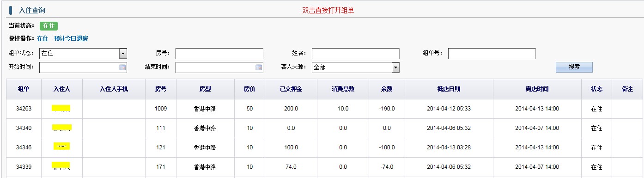Click the blue 入住查询 title bar marker
The width and height of the screenshot is (644, 178).
11,10
